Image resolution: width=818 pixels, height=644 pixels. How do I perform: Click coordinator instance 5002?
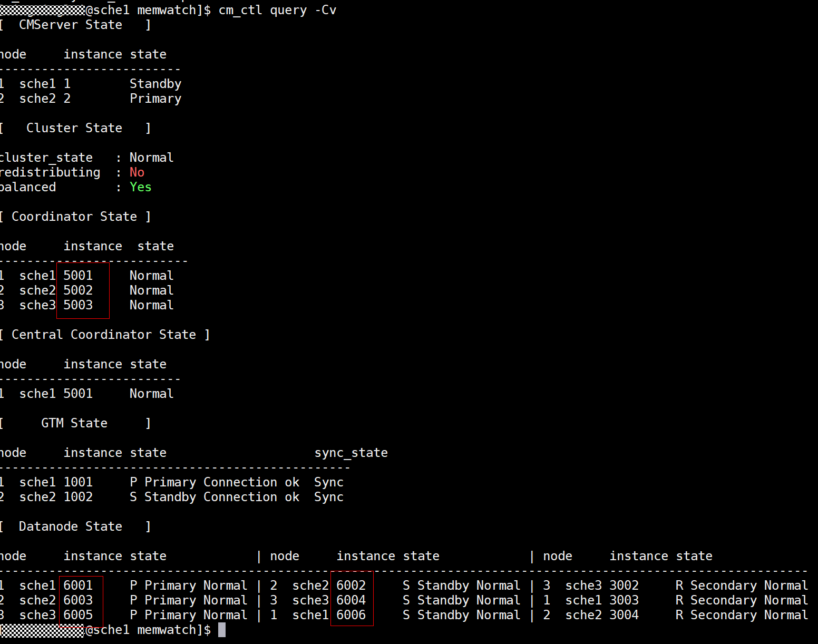click(x=78, y=290)
